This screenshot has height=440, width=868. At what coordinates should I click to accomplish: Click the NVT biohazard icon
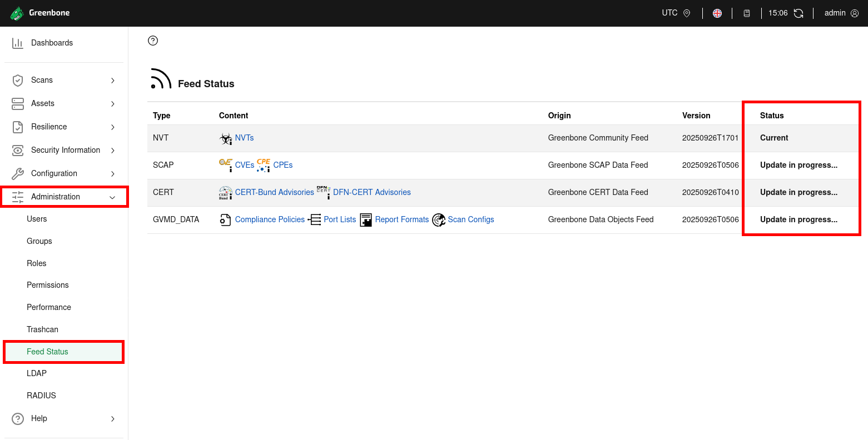click(225, 138)
